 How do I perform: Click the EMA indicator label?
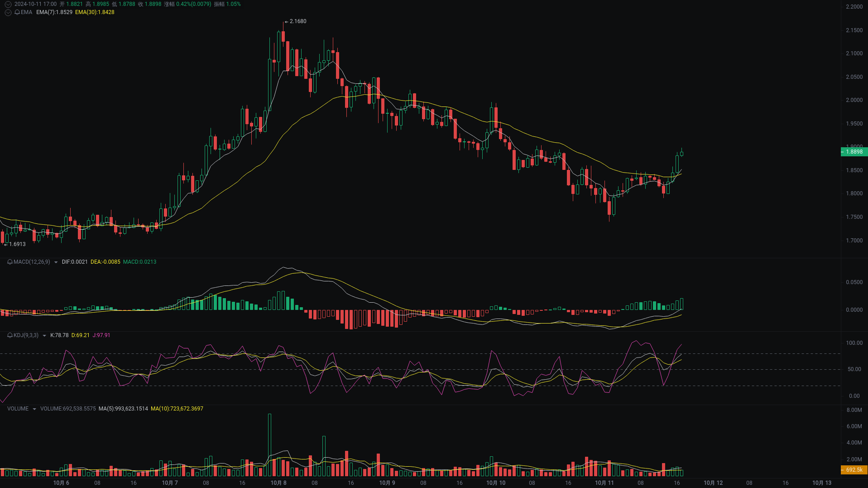26,12
